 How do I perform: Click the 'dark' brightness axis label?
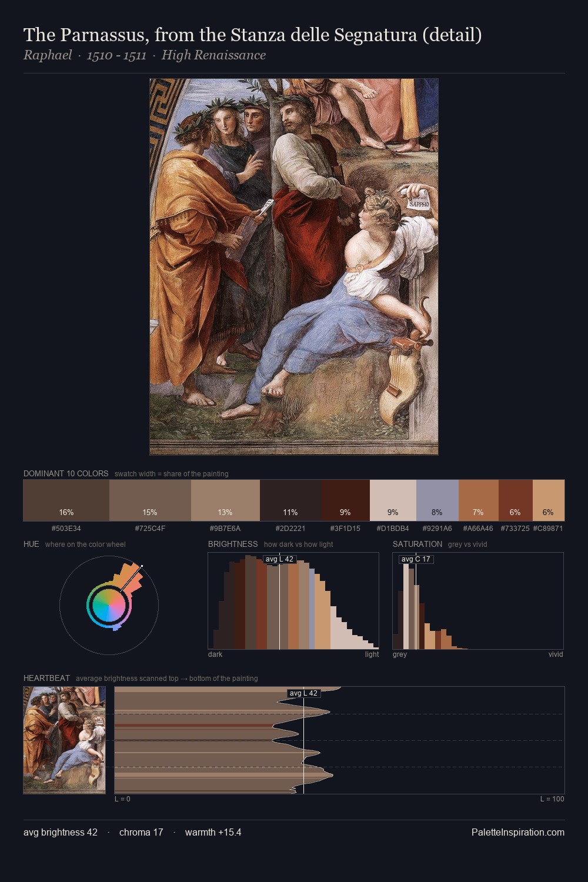215,654
